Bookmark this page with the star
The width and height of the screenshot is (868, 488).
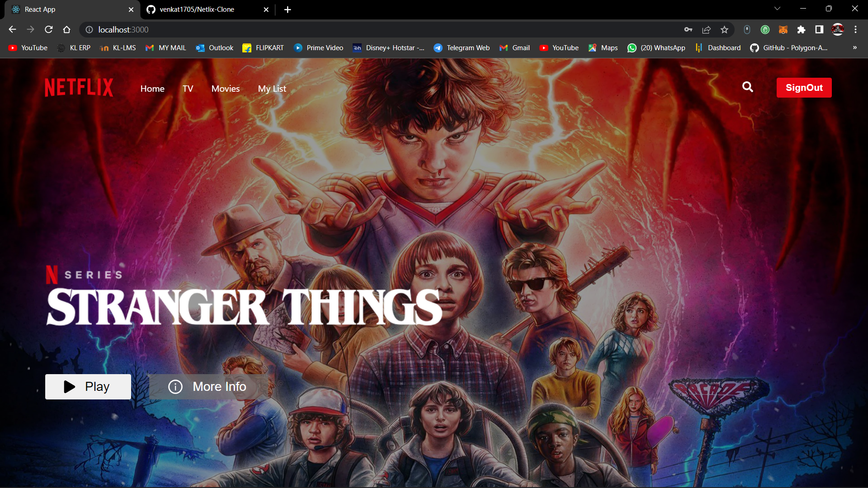point(724,29)
